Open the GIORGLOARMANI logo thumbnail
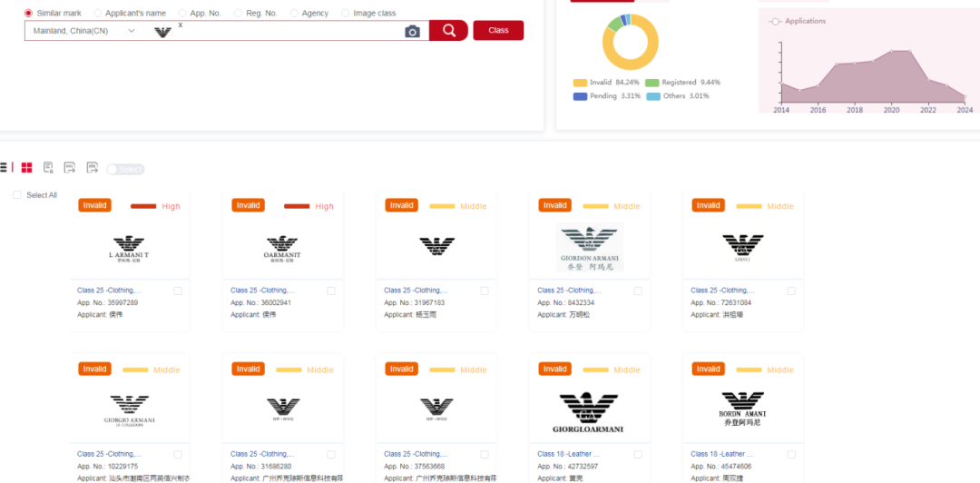Image resolution: width=980 pixels, height=483 pixels. (x=588, y=413)
